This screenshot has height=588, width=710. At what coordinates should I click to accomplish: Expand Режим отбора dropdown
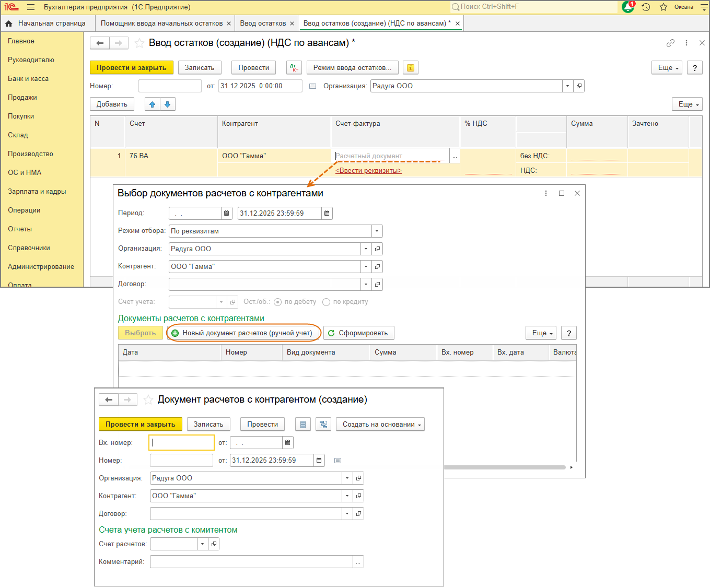(x=377, y=231)
